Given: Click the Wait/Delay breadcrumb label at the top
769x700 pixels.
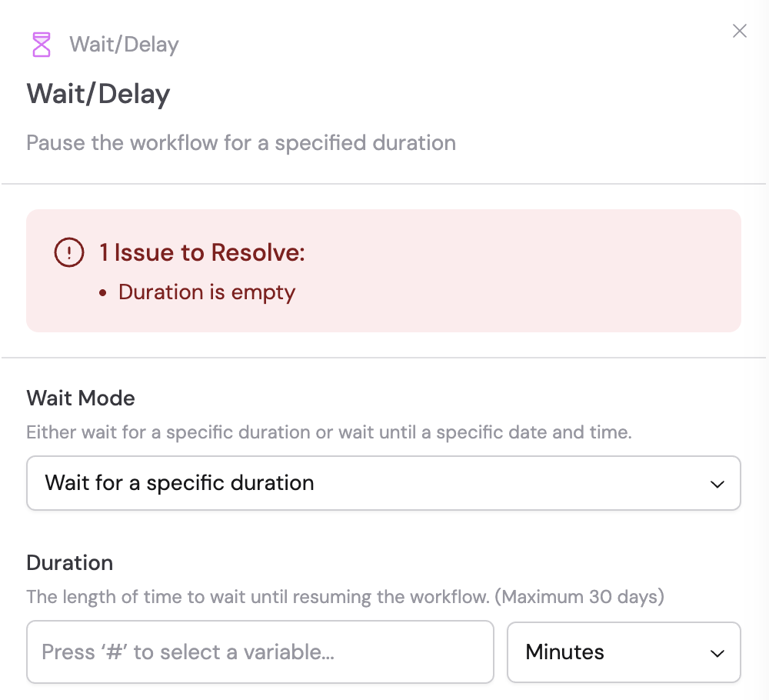Looking at the screenshot, I should pos(123,45).
